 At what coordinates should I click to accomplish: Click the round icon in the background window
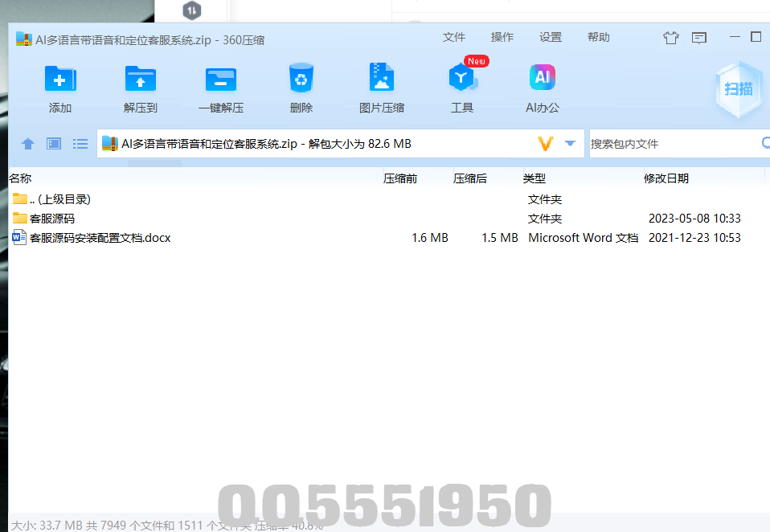click(x=192, y=10)
